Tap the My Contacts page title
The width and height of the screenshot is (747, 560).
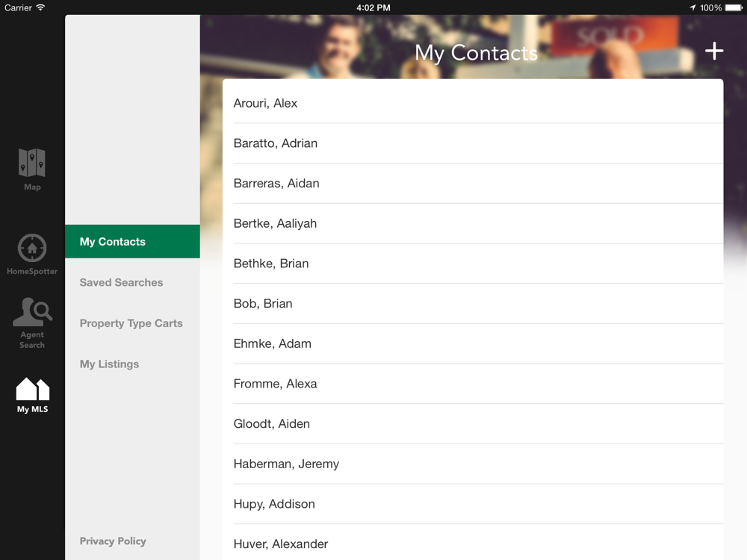click(476, 53)
